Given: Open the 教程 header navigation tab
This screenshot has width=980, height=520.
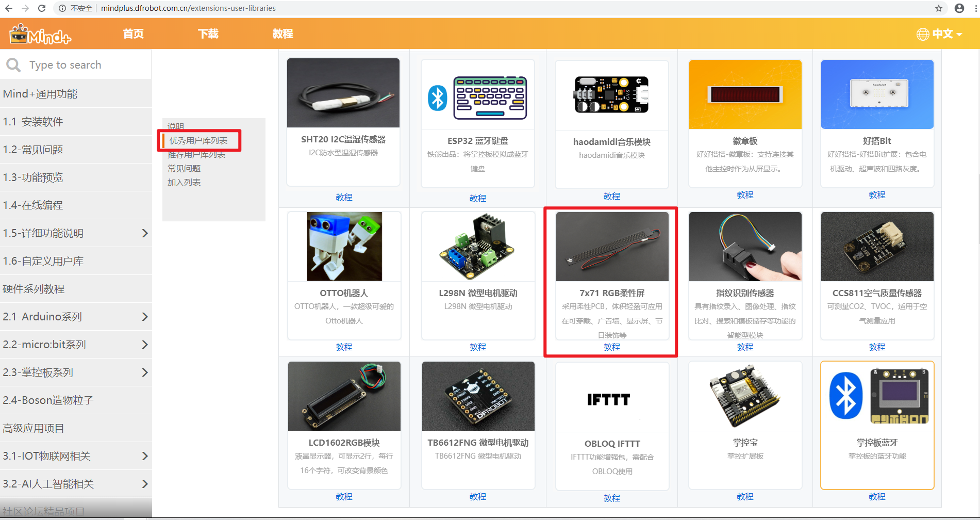Looking at the screenshot, I should click(283, 34).
